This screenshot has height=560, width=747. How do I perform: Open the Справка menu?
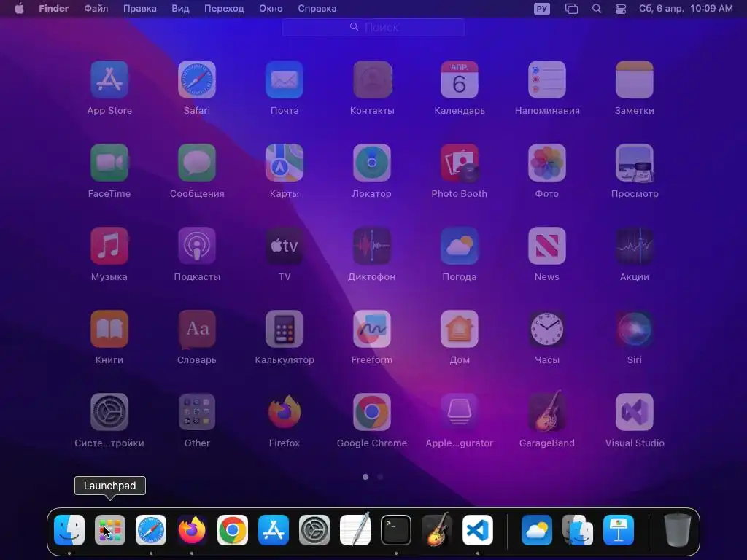317,8
